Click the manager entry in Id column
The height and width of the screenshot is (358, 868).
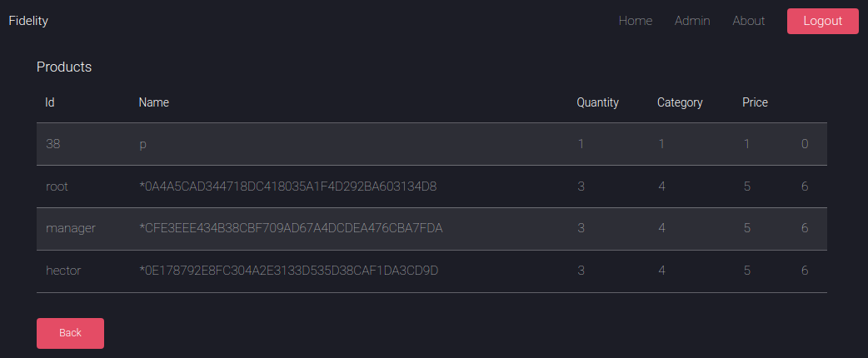71,228
